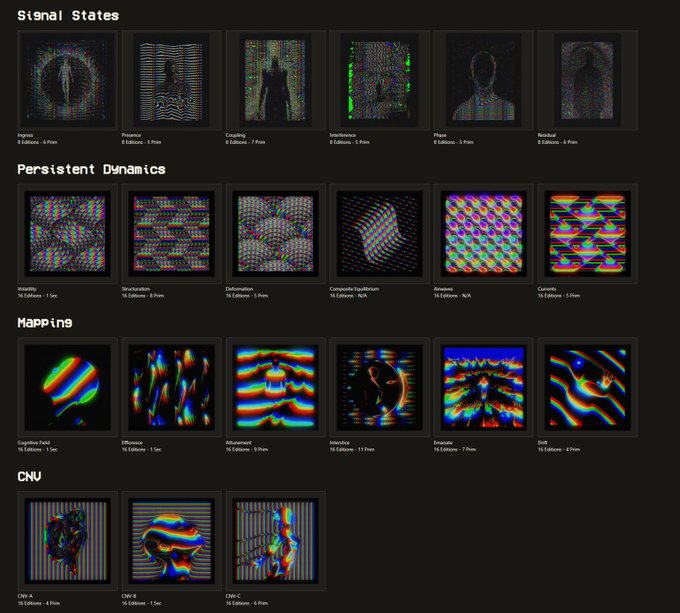Image resolution: width=680 pixels, height=613 pixels.
Task: Select the 'Phase' title label
Action: point(440,135)
